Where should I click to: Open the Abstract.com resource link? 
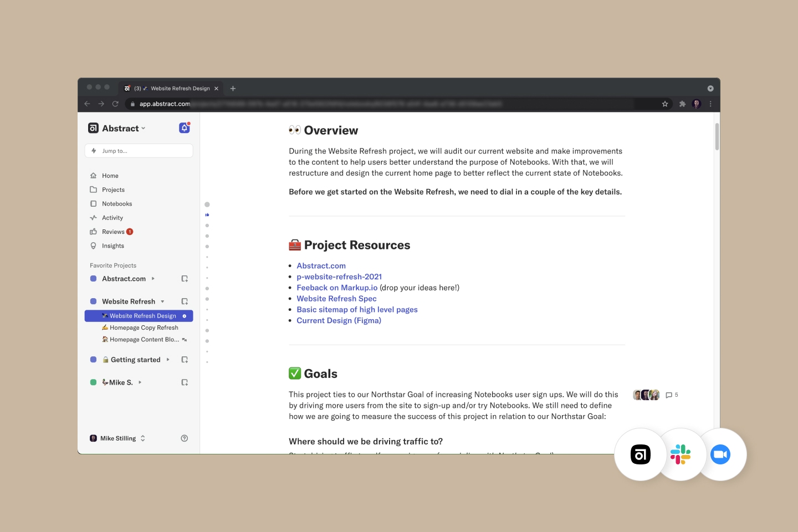point(321,266)
